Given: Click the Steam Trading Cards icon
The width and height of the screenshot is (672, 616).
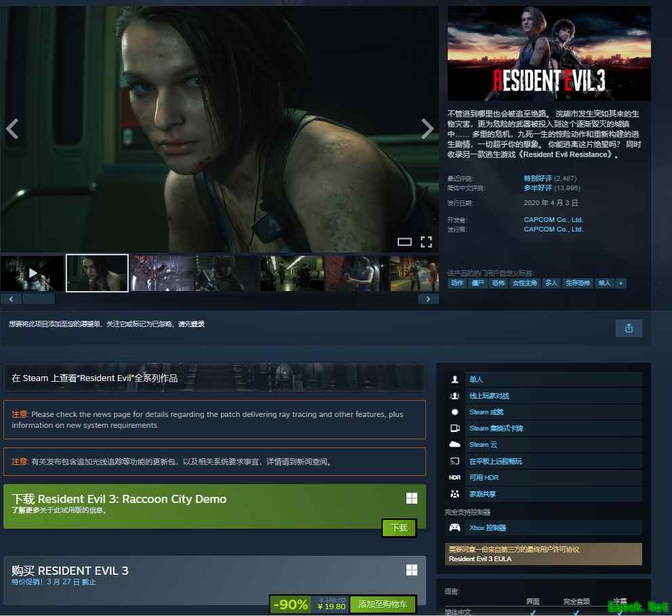Looking at the screenshot, I should coord(455,428).
